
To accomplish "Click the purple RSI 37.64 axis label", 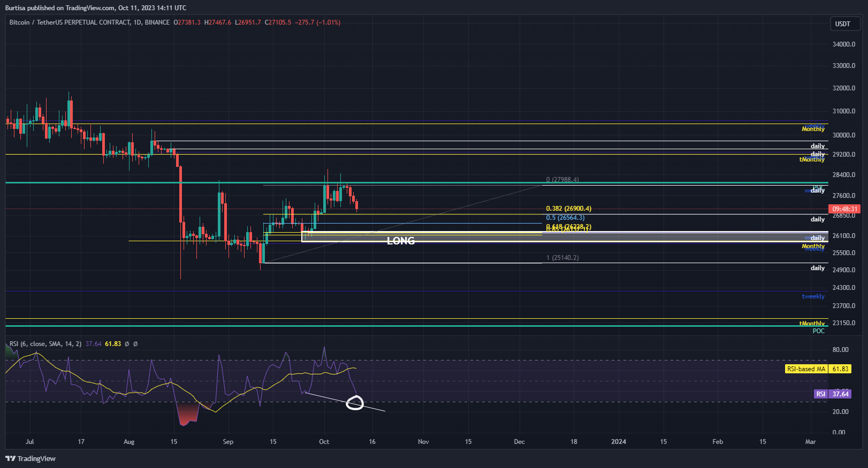I will click(x=833, y=394).
